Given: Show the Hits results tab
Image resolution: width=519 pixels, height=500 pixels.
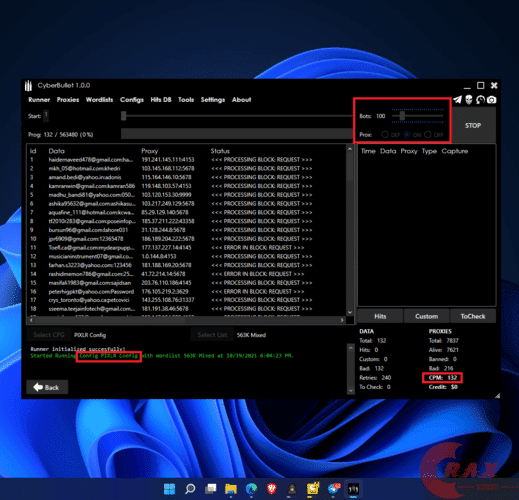Looking at the screenshot, I should [x=380, y=316].
